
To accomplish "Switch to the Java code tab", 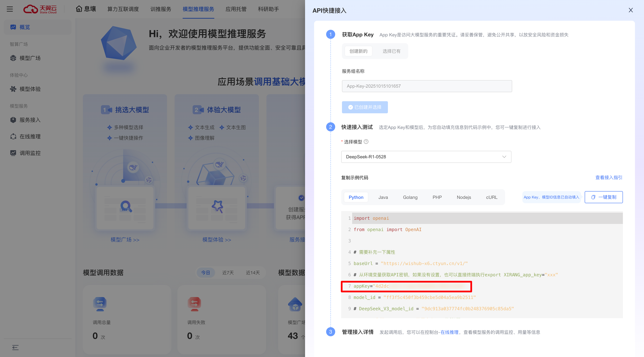I will coord(383,197).
